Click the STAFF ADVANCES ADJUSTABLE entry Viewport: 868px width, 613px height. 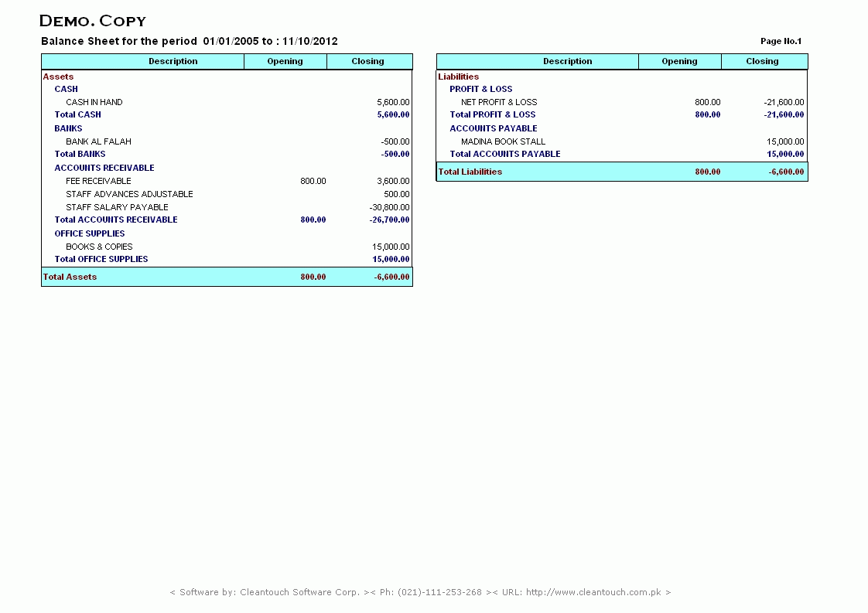(x=129, y=194)
